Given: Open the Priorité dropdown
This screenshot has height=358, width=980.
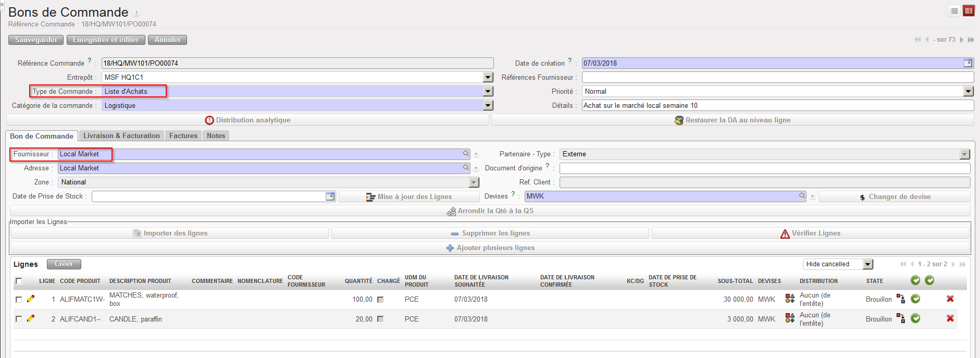Looking at the screenshot, I should tap(968, 91).
